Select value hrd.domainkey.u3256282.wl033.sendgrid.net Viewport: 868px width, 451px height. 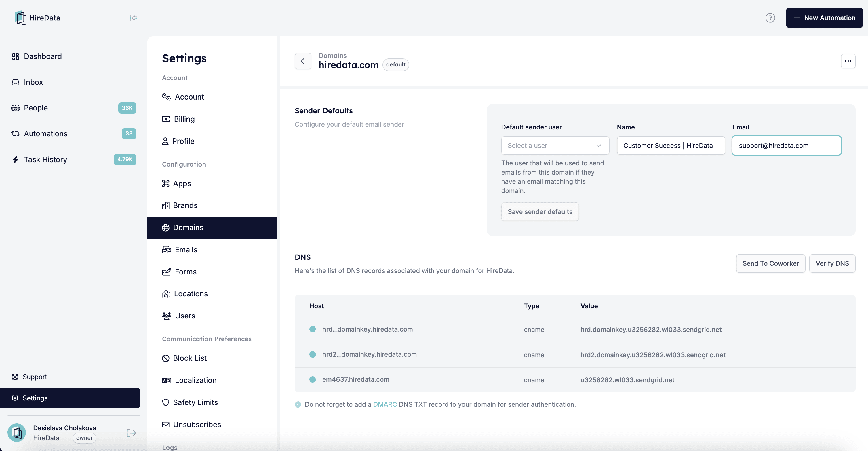click(651, 330)
